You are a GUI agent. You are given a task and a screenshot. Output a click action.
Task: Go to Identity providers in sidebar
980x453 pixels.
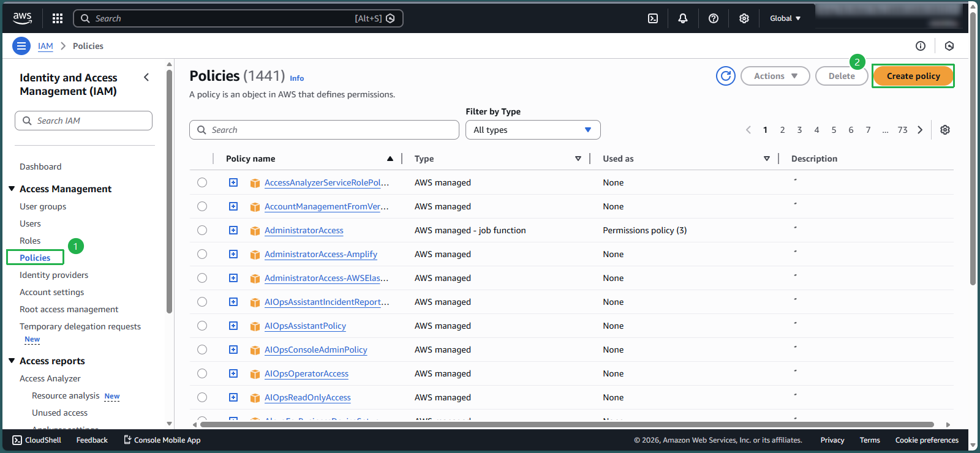[54, 275]
